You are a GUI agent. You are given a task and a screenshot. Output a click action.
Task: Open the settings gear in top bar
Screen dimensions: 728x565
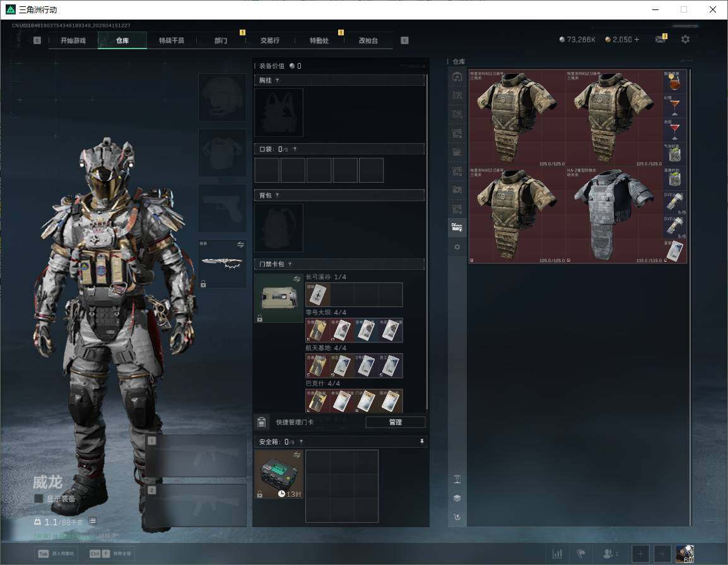pyautogui.click(x=685, y=40)
